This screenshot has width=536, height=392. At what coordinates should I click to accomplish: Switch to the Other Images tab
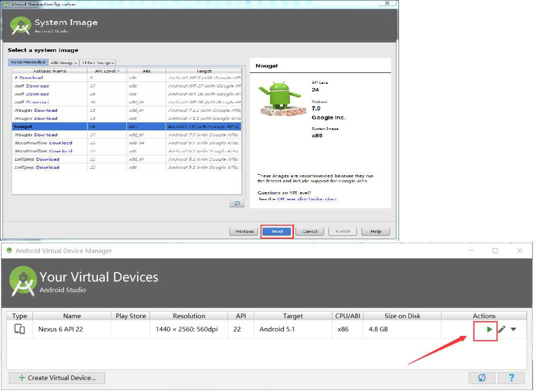[98, 62]
